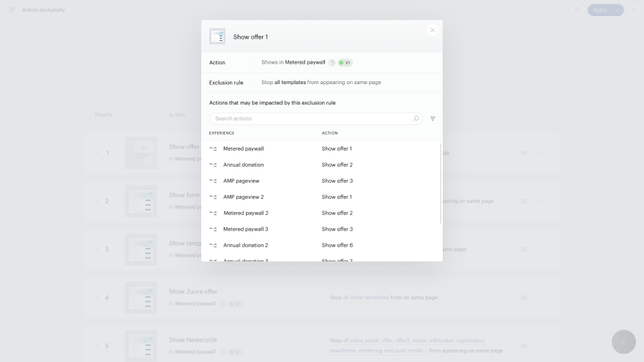Click the Metered paywall 2 experience icon

coord(213,213)
